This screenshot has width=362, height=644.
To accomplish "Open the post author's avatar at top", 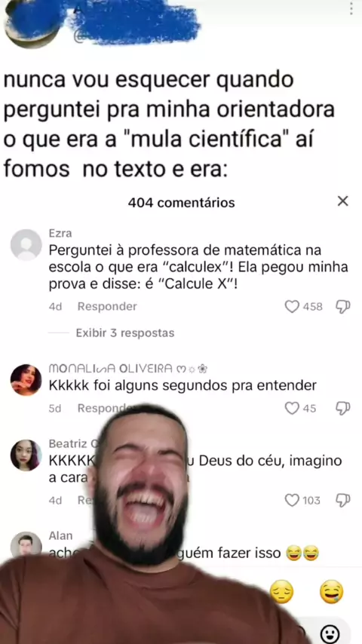I will 35,24.
